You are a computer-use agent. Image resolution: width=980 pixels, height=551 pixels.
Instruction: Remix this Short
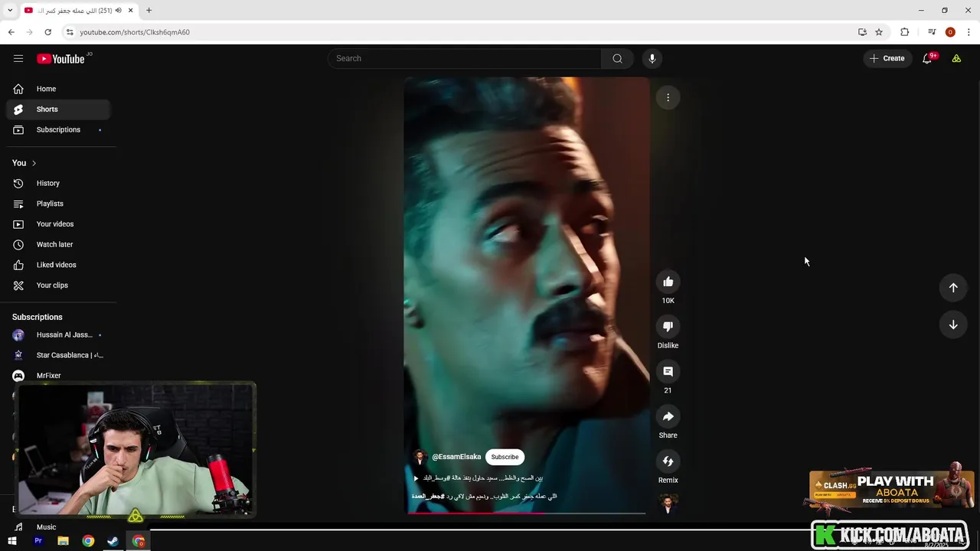coord(668,461)
